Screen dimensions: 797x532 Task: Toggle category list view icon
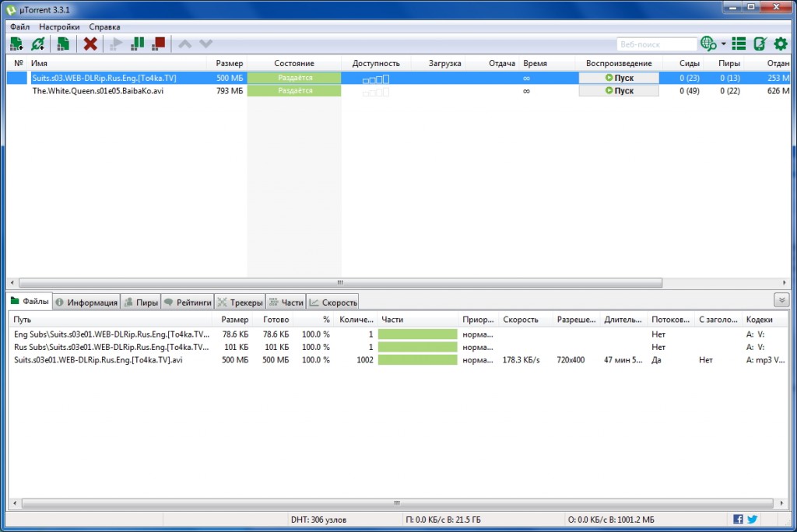739,44
